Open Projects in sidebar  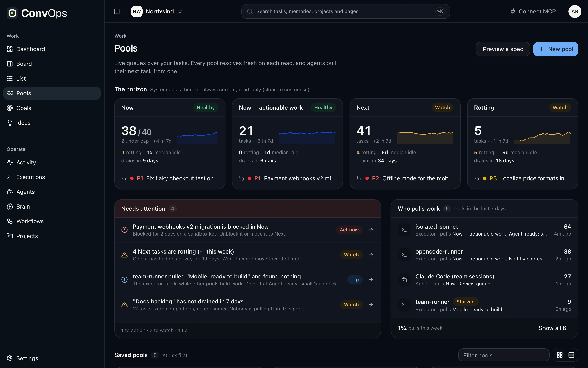[x=52, y=236]
